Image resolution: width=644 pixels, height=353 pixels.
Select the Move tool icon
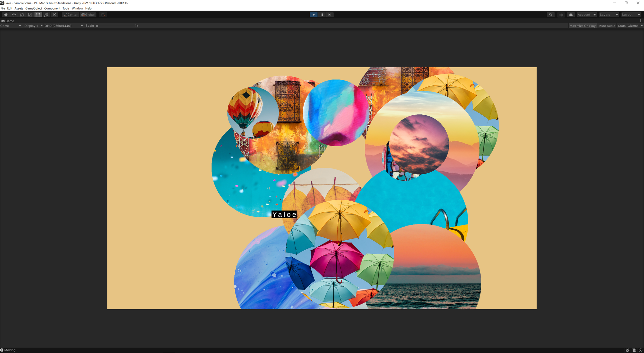click(x=14, y=15)
